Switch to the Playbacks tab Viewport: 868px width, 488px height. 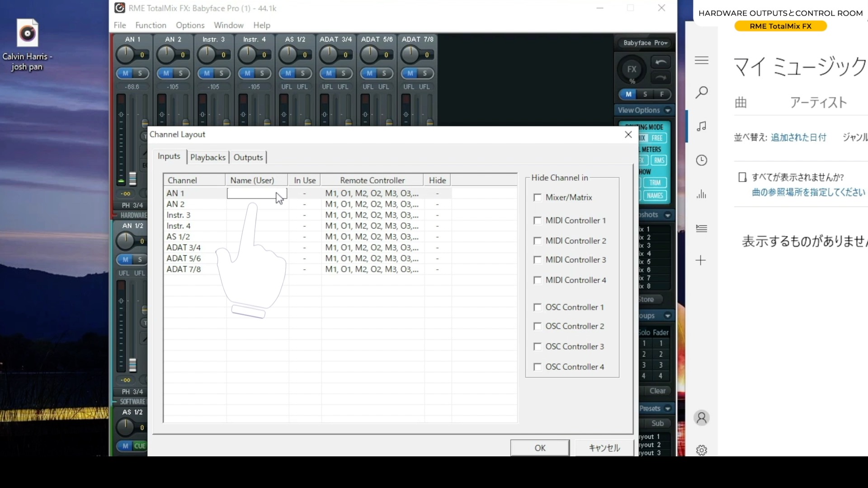pos(208,157)
